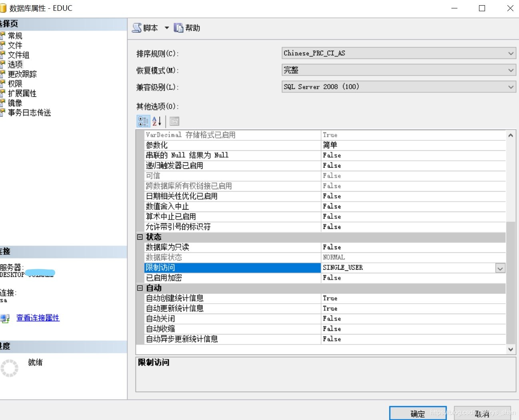Click the property pages icon
This screenshot has height=420, width=519.
174,121
